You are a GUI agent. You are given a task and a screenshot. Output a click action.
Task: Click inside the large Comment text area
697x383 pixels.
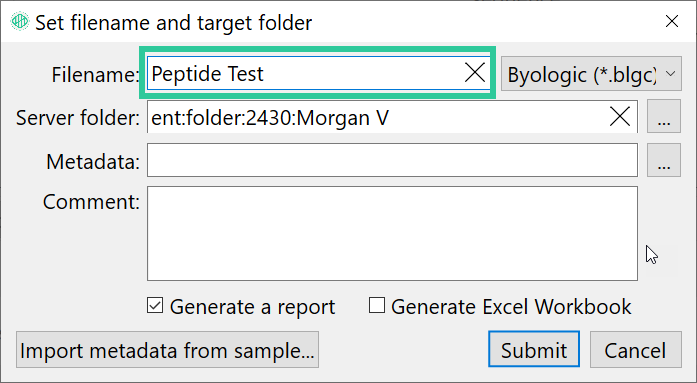pos(392,234)
